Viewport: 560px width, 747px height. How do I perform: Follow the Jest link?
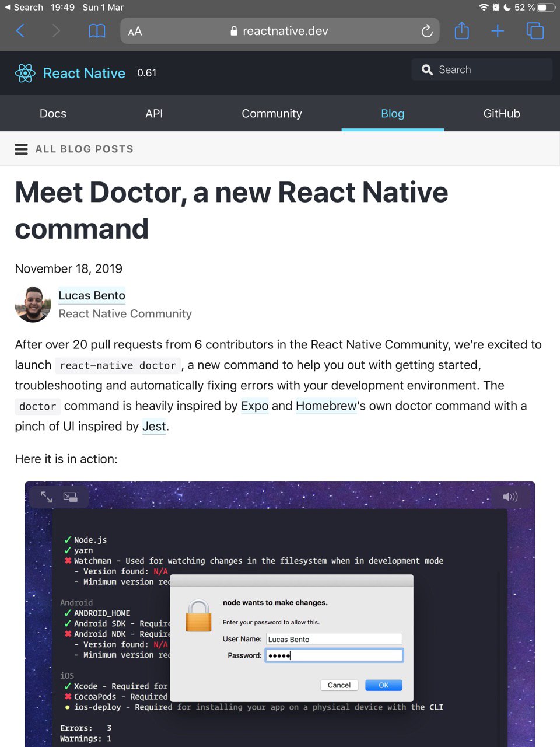[154, 426]
